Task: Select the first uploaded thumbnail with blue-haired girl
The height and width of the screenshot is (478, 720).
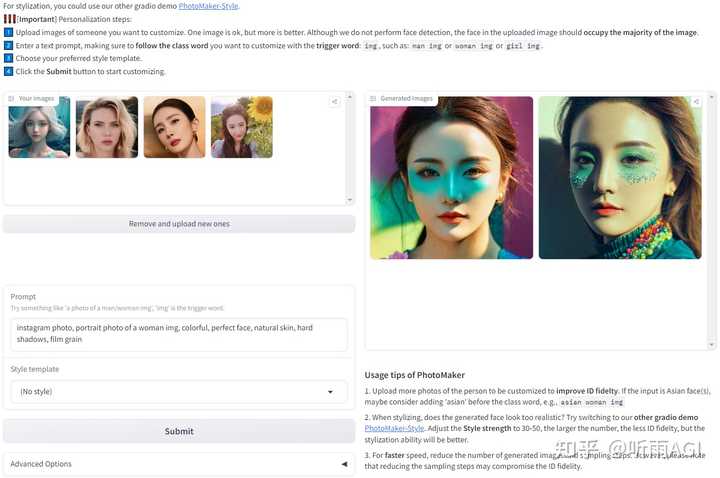Action: [39, 127]
